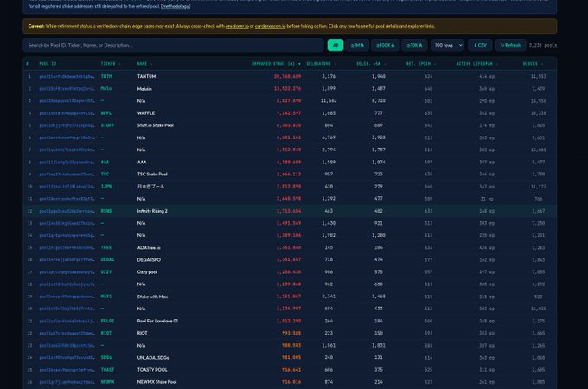The image size is (588, 389).
Task: Open the cardanoscan.io link in the caveat
Action: [270, 26]
